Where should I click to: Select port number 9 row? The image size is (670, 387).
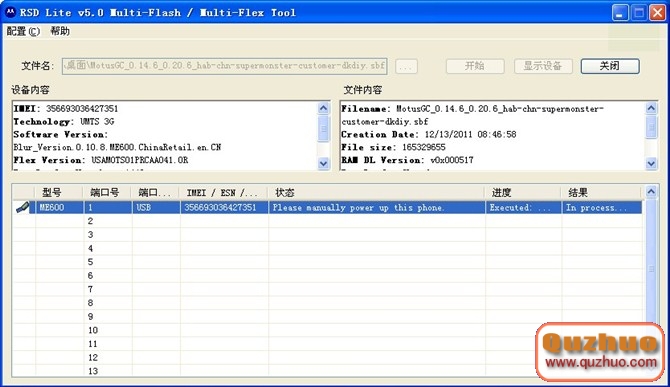click(327, 317)
